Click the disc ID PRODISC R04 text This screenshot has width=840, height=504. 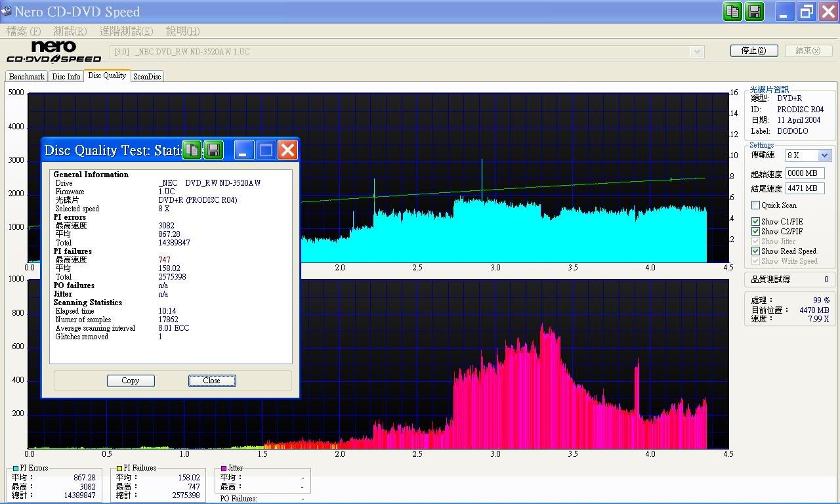click(801, 110)
